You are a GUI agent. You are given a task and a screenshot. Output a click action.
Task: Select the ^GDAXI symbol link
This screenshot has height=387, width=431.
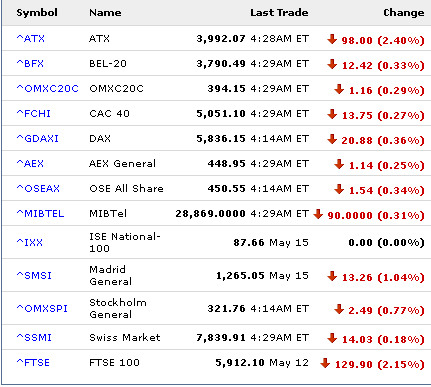pos(38,139)
